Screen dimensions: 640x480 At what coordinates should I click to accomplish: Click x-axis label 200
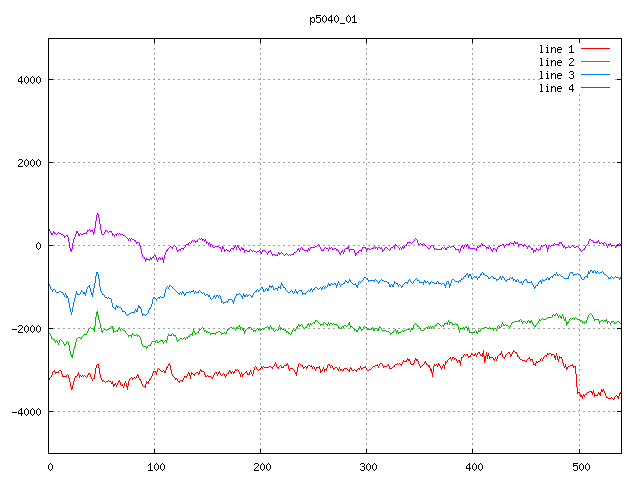[262, 467]
